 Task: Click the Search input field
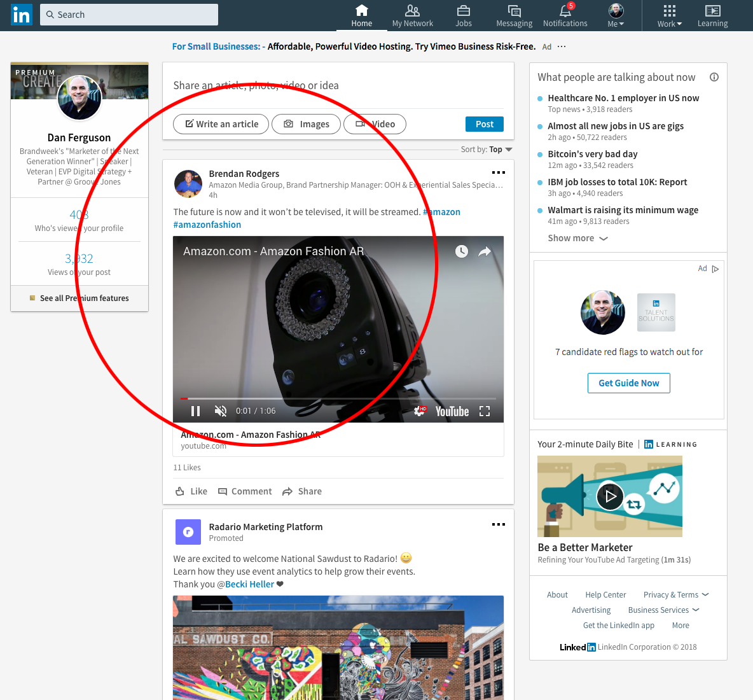coord(128,15)
